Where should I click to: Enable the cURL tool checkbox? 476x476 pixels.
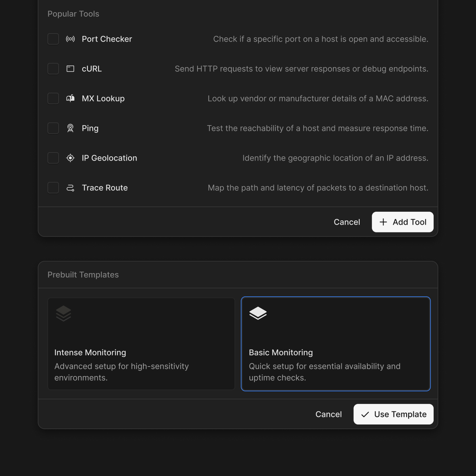(x=53, y=69)
